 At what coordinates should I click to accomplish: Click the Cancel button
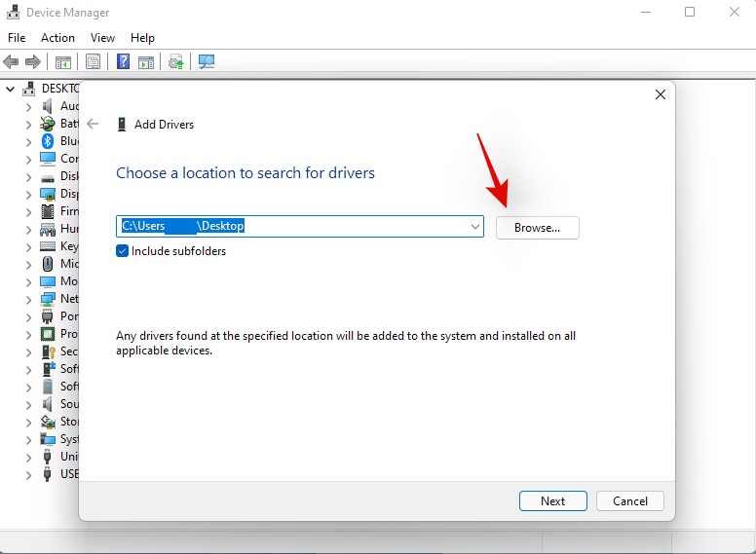630,501
